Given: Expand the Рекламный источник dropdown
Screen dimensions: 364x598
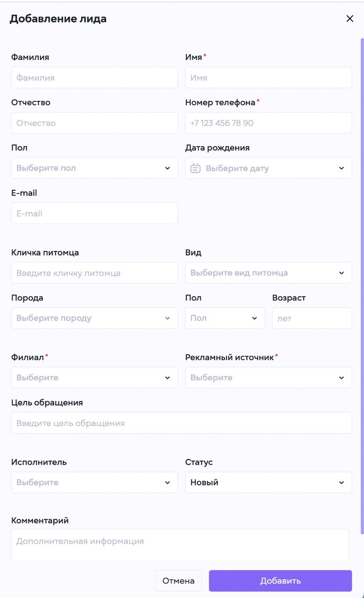Looking at the screenshot, I should click(x=268, y=377).
